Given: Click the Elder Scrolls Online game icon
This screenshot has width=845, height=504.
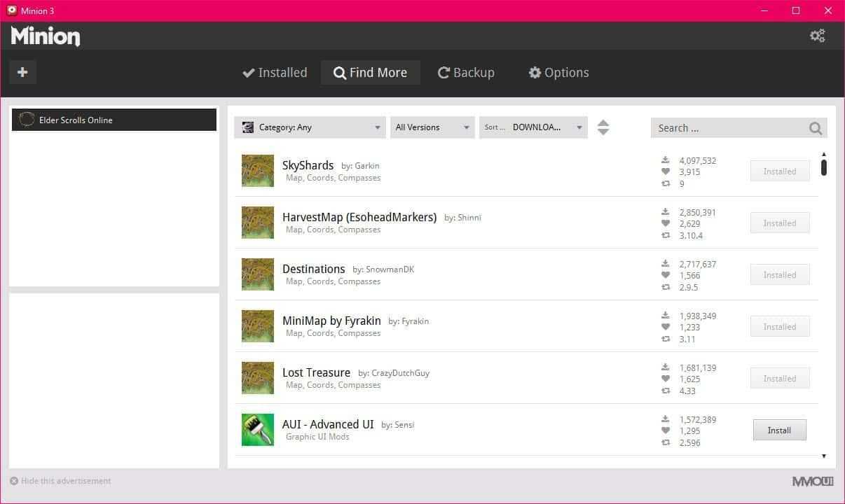Looking at the screenshot, I should (27, 120).
